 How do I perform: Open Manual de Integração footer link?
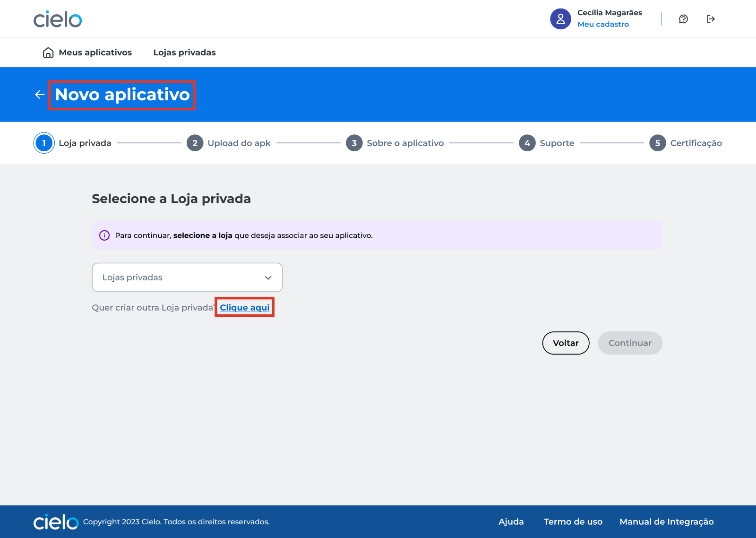click(666, 522)
